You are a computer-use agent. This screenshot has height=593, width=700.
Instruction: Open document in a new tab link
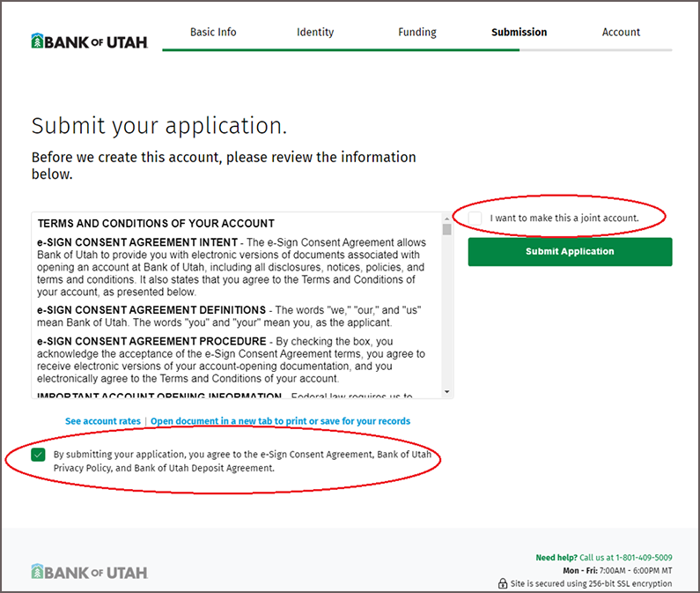280,421
